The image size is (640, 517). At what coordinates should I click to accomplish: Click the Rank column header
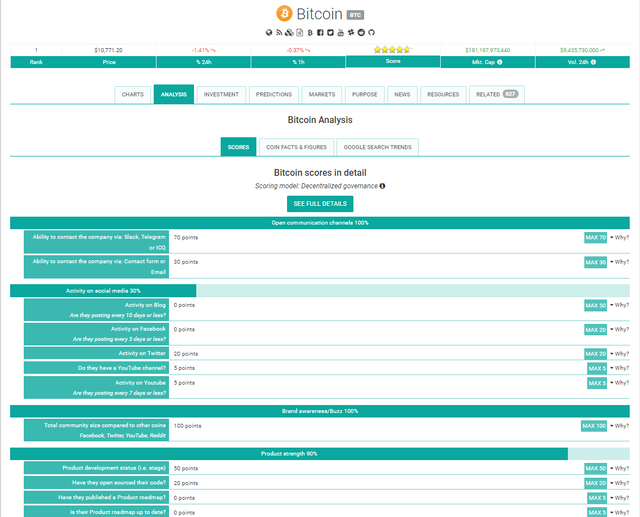tap(36, 62)
